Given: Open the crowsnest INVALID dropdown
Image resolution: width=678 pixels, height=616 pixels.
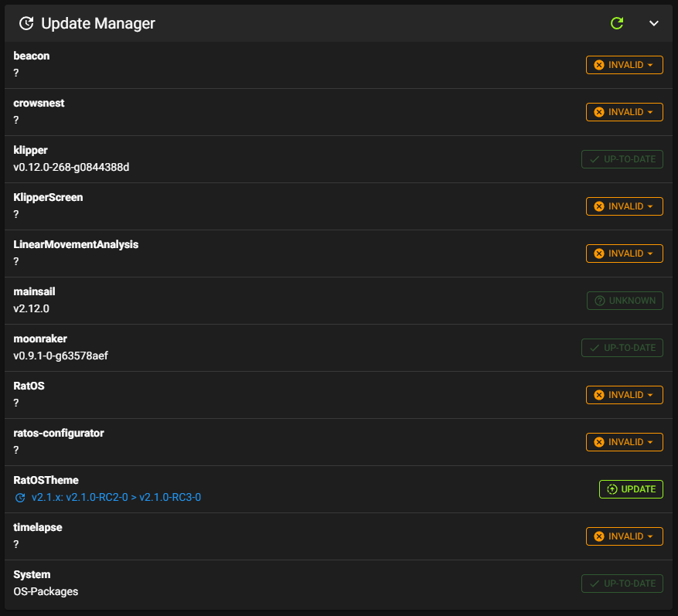Looking at the screenshot, I should [625, 112].
